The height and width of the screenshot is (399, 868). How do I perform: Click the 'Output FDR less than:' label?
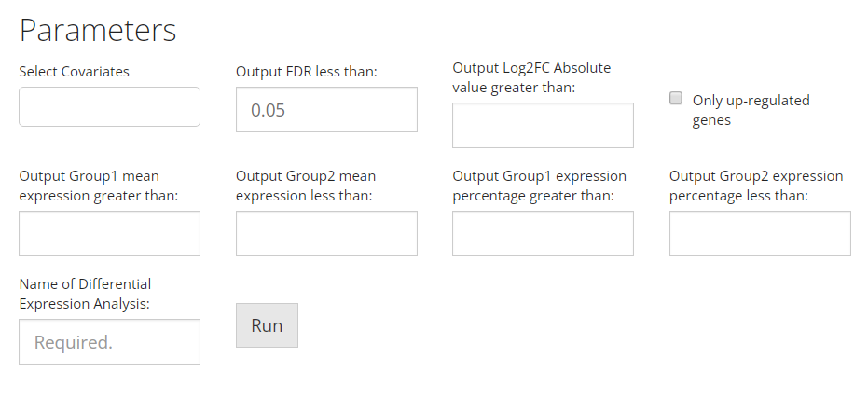pyautogui.click(x=306, y=71)
